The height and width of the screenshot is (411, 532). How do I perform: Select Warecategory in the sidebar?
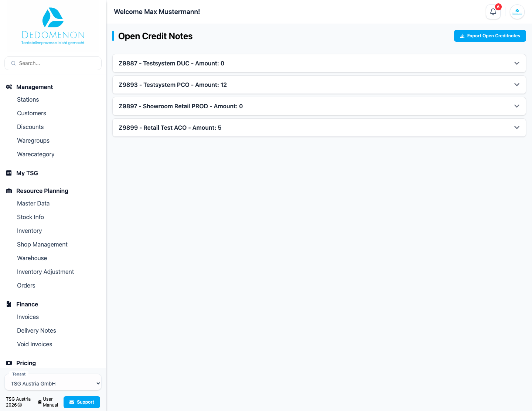click(36, 154)
